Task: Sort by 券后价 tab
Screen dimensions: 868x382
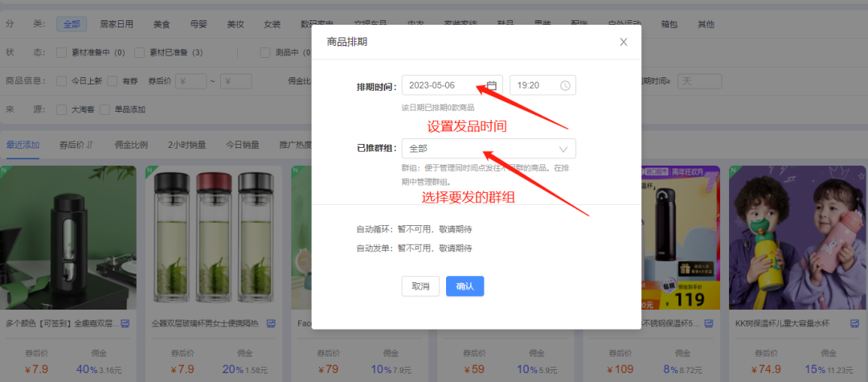Action: (72, 145)
